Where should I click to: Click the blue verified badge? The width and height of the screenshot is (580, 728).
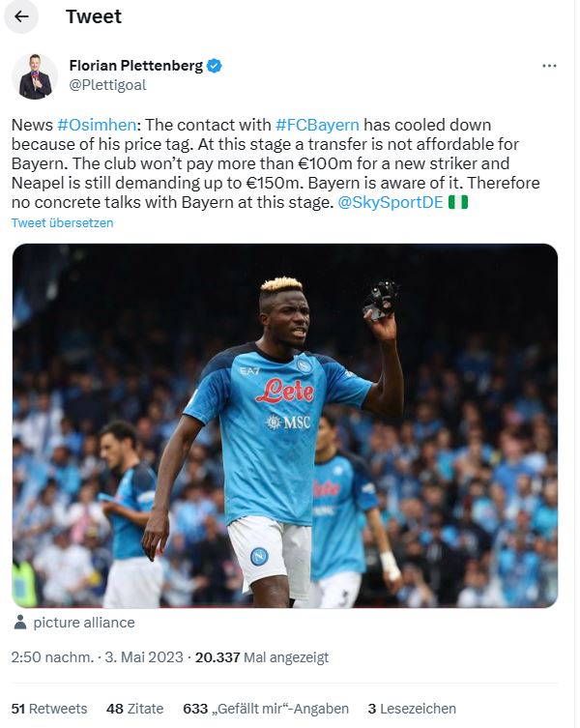tap(214, 66)
